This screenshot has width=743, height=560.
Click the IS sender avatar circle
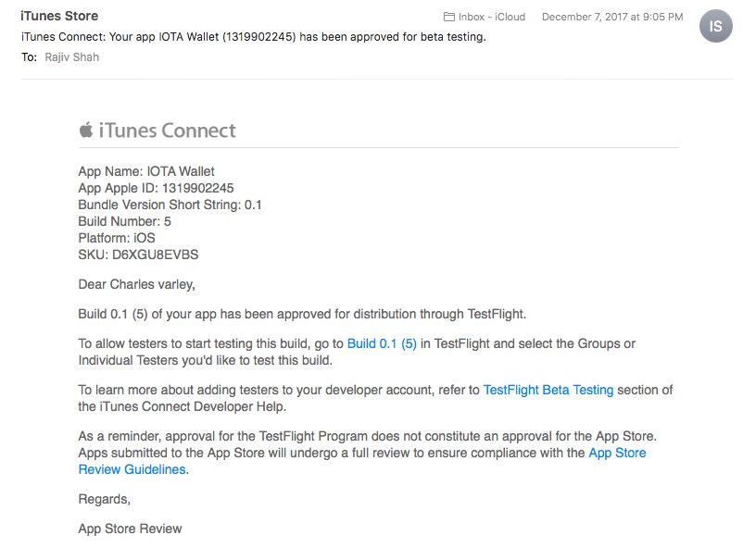(715, 26)
